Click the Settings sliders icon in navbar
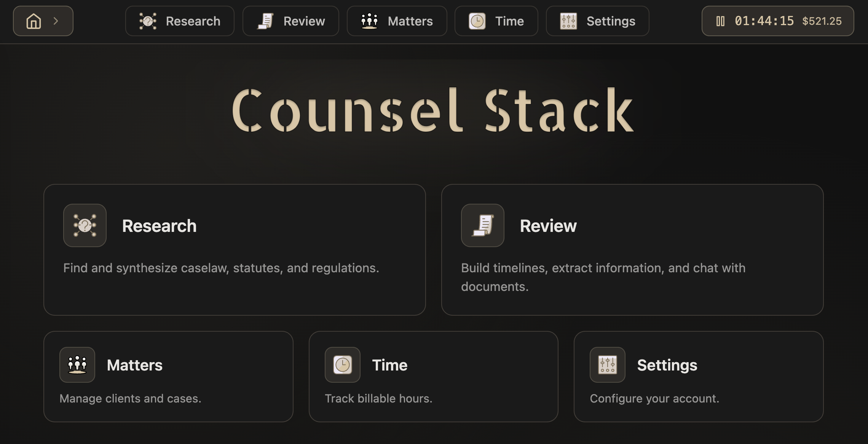868x444 pixels. (x=568, y=21)
